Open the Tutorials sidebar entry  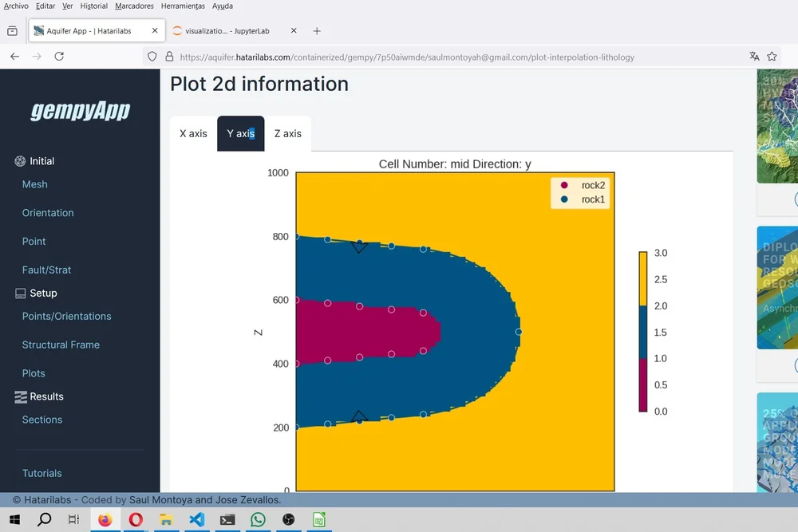click(x=41, y=473)
